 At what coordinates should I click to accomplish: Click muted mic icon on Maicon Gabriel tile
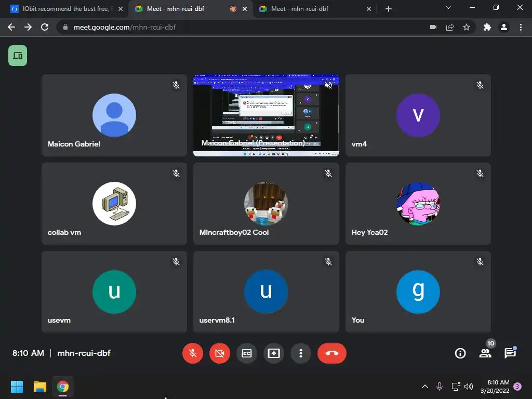176,85
